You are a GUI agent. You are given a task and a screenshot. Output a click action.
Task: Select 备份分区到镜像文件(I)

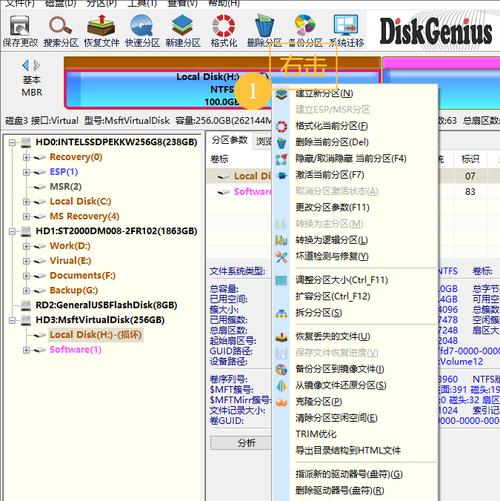[340, 369]
